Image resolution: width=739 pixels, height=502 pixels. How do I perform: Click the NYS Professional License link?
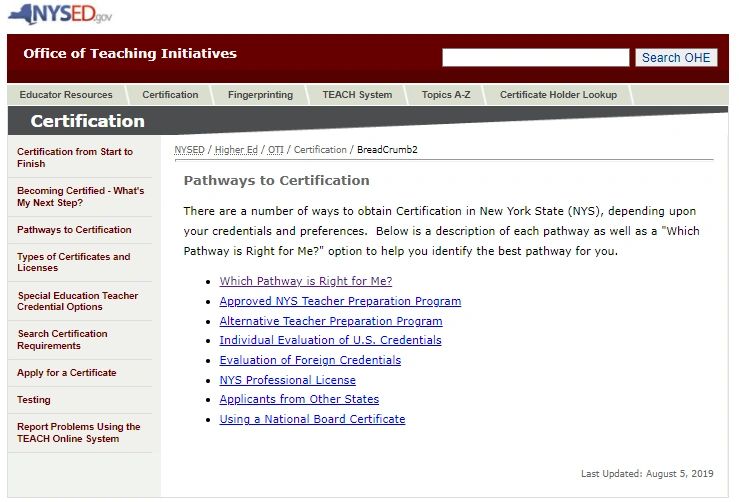287,380
